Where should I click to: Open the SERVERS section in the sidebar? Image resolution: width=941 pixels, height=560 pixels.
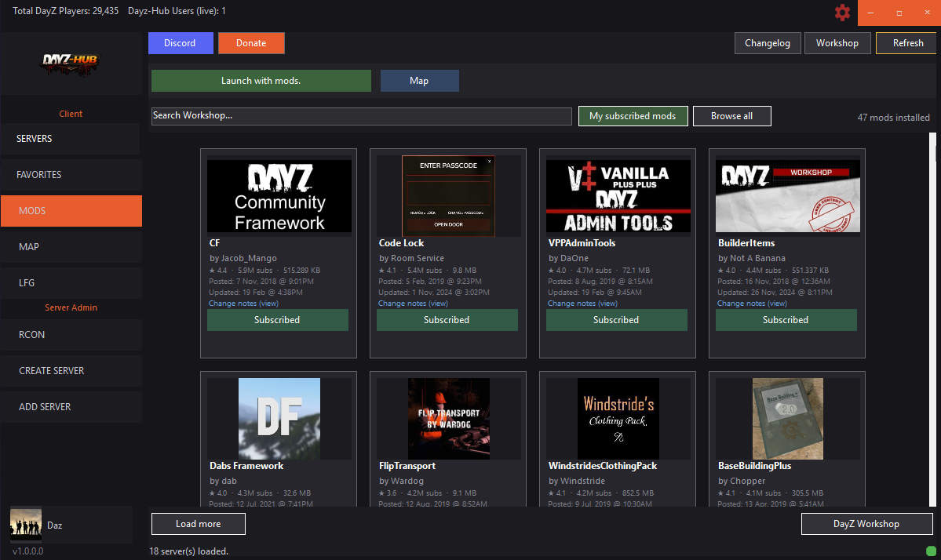point(71,138)
